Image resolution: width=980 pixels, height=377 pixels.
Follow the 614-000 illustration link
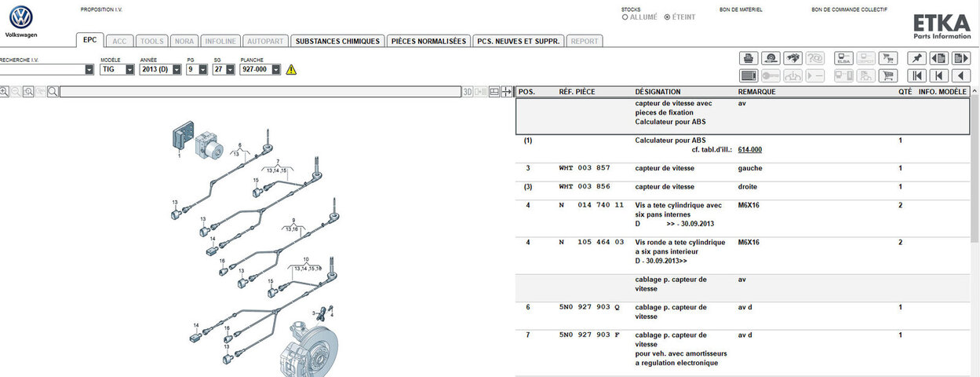click(x=750, y=149)
